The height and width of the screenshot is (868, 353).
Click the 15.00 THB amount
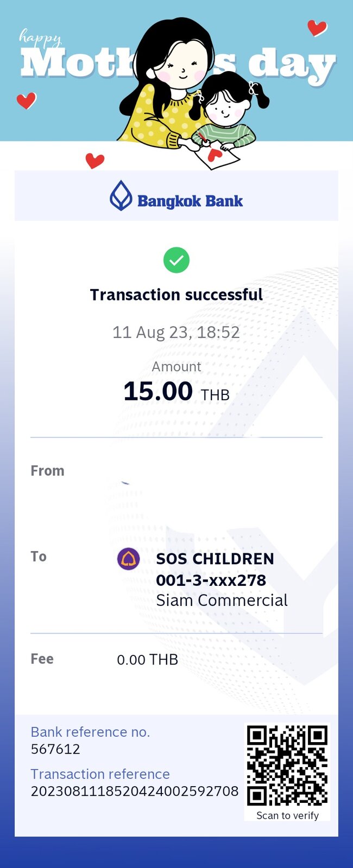pos(177,392)
